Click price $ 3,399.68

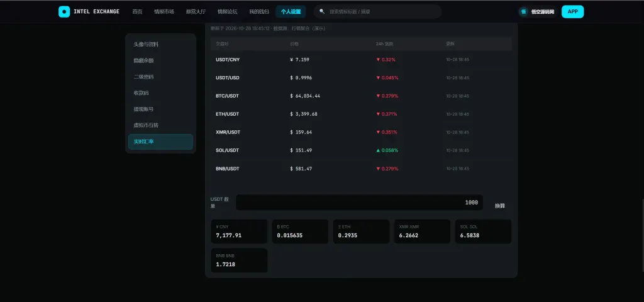304,114
